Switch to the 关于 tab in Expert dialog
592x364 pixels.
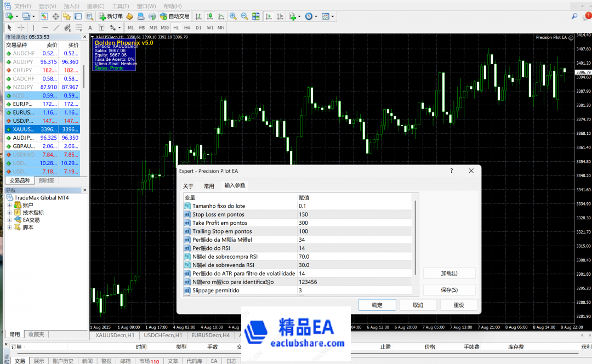coord(188,186)
